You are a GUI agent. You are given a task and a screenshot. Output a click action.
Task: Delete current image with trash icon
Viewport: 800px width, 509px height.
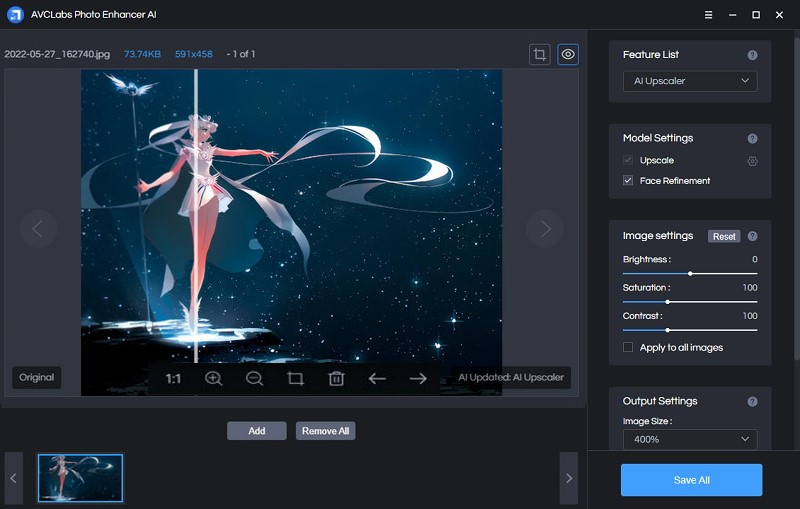[336, 378]
